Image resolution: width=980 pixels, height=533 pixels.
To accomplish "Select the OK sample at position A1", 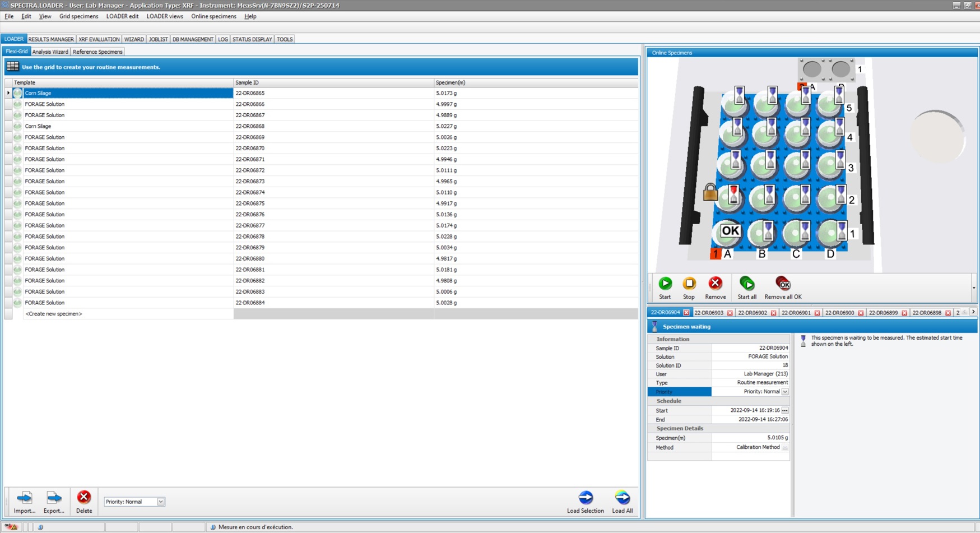I will [730, 231].
